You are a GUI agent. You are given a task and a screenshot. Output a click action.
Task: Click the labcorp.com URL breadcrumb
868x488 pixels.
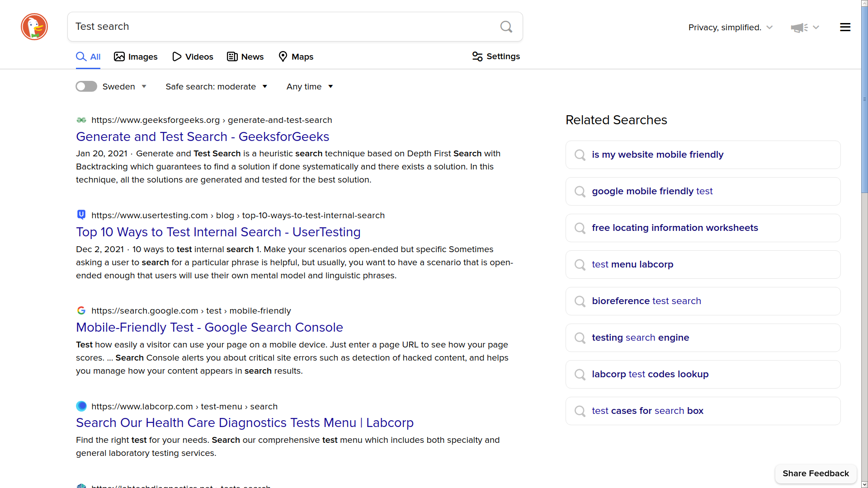(x=184, y=407)
